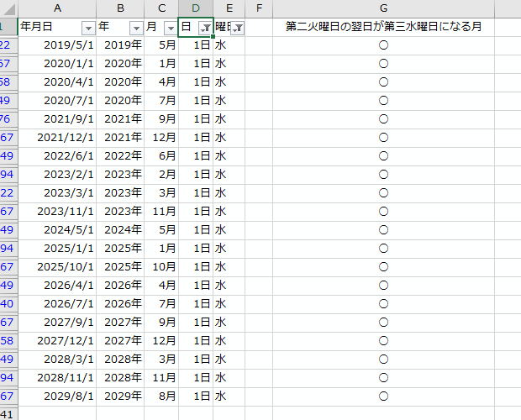Select cell containing 2024/5/1
Image resolution: width=521 pixels, height=420 pixels.
point(57,230)
